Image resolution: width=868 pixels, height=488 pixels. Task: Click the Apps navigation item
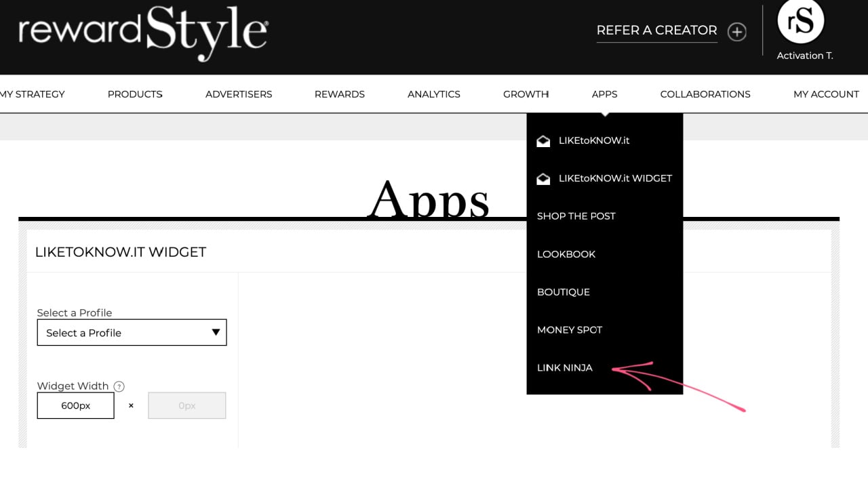click(x=604, y=94)
